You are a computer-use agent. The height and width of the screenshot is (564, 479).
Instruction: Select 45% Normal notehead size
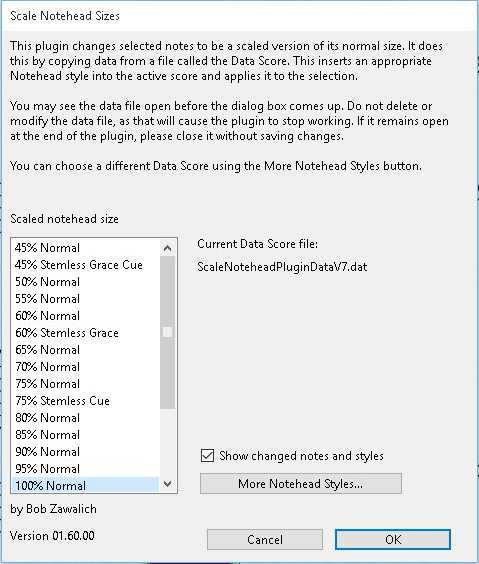[86, 248]
